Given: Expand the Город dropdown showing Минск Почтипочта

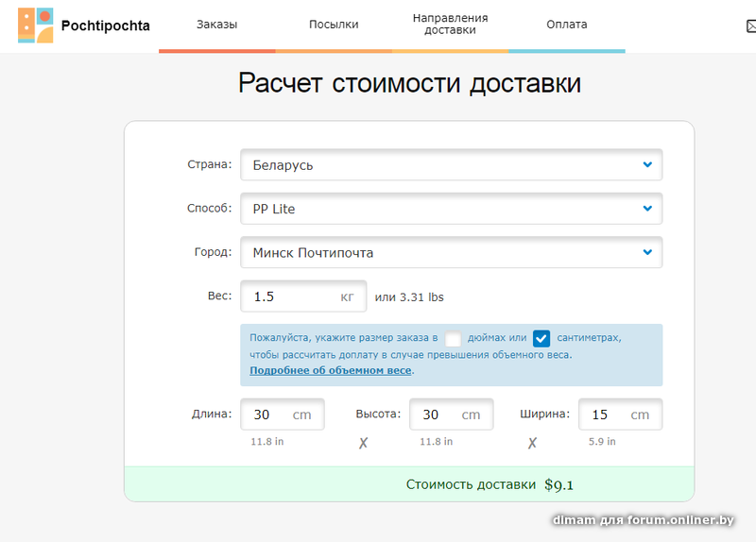Looking at the screenshot, I should 451,253.
